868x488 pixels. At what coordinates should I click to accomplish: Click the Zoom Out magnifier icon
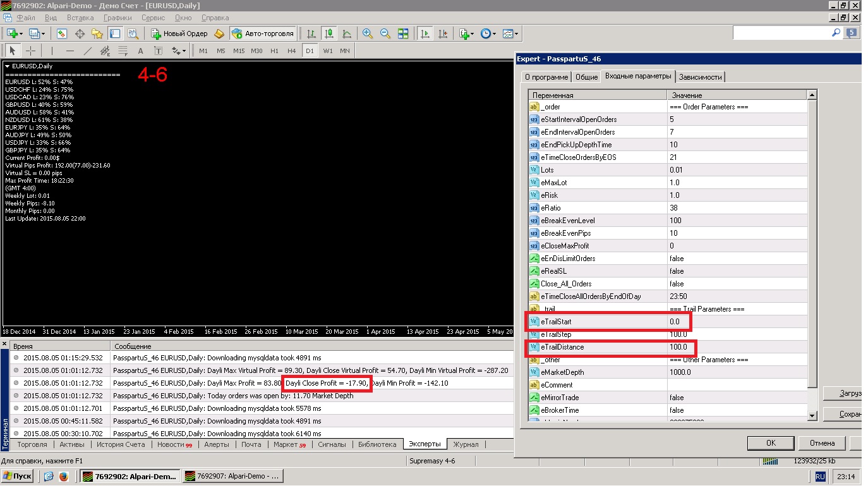pyautogui.click(x=385, y=34)
